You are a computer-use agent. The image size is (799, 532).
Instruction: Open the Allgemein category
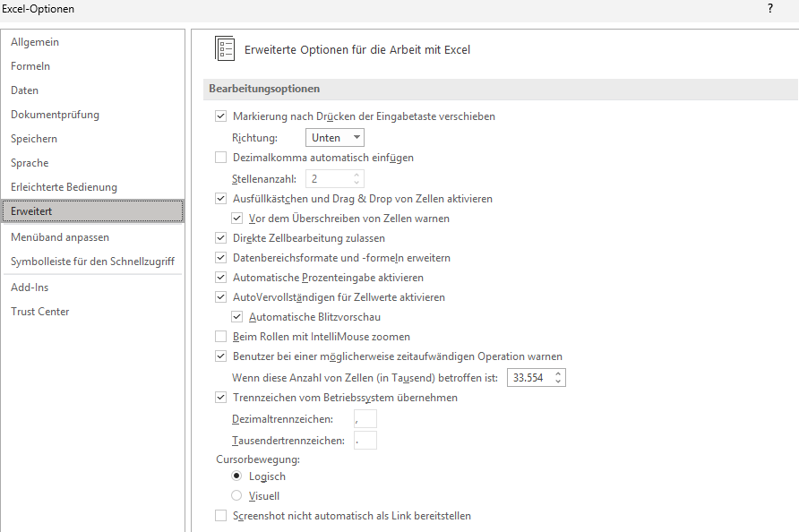click(x=35, y=42)
